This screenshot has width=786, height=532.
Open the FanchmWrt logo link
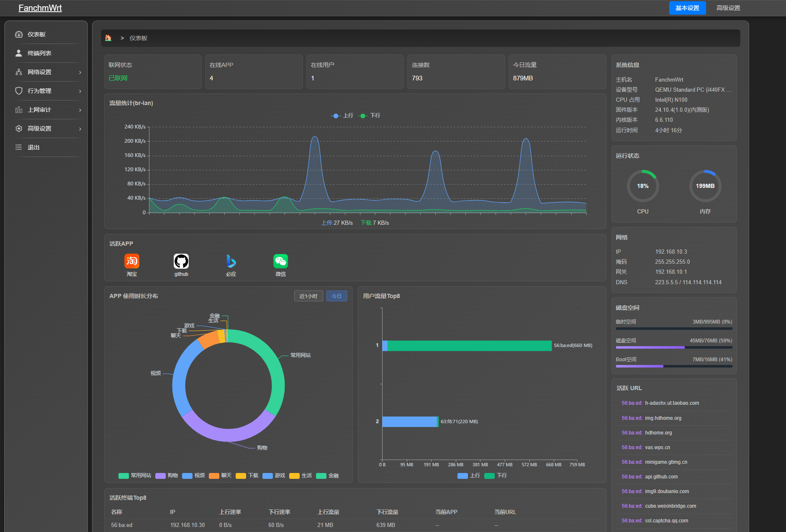[x=40, y=8]
